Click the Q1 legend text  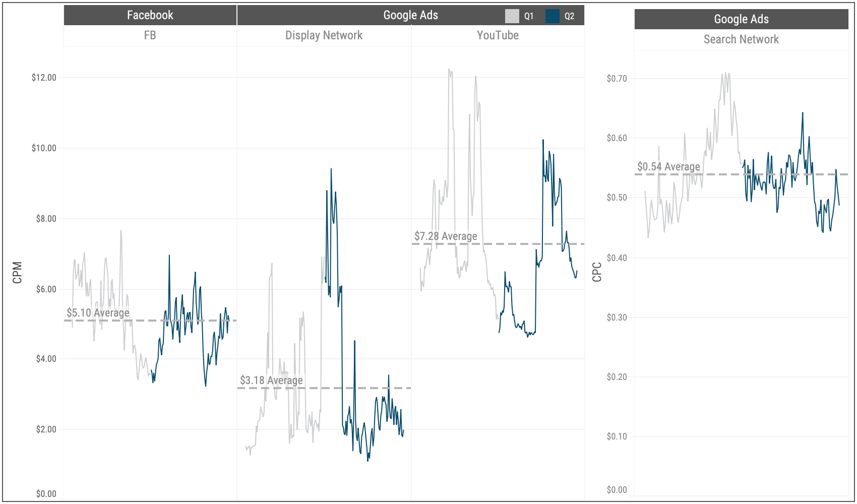(x=529, y=16)
